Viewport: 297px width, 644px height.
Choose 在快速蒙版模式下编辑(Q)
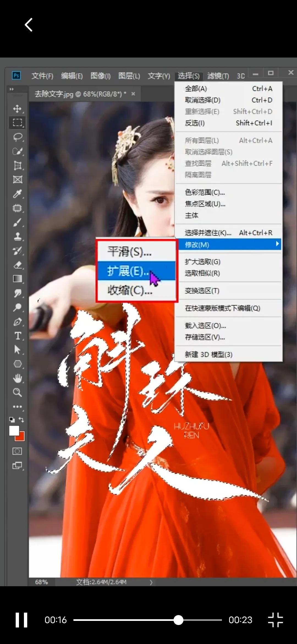pos(229,308)
